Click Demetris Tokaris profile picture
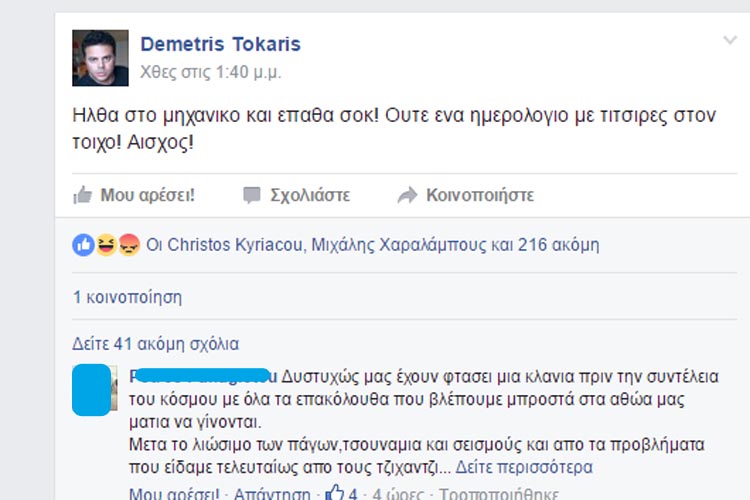Screen dimensions: 750x500 click(100, 58)
